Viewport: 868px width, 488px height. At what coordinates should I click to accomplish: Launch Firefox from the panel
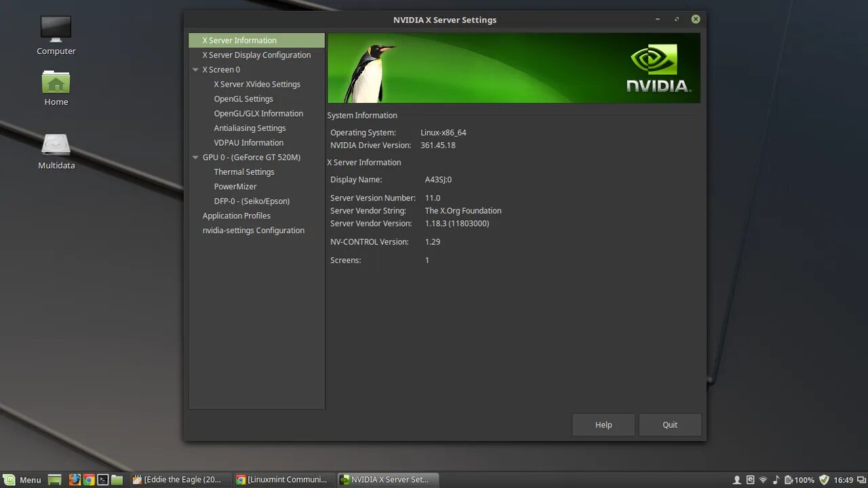75,480
